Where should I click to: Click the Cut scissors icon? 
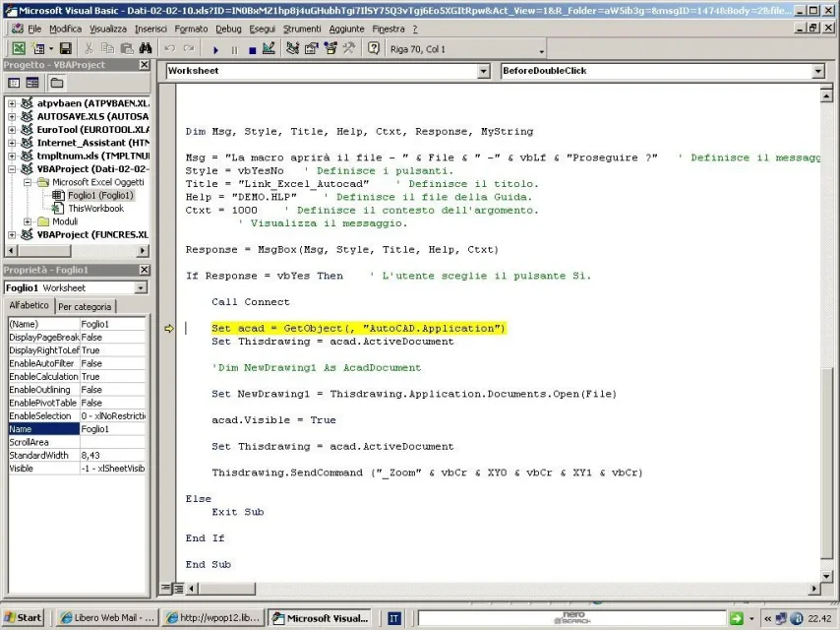[x=89, y=49]
